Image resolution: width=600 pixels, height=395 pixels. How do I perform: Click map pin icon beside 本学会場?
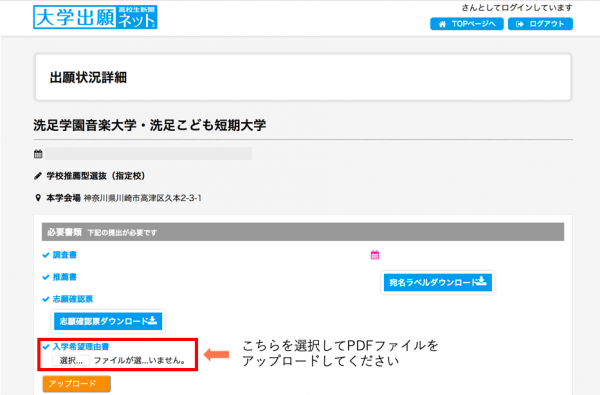[x=38, y=198]
